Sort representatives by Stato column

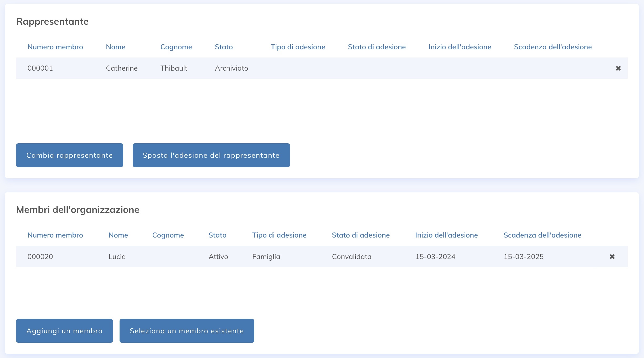point(224,47)
